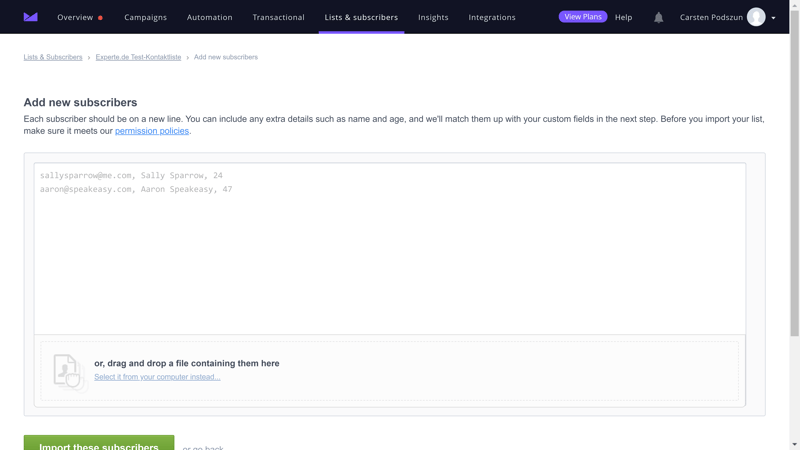Open the permission policies link
Screen dimensions: 800x450
pyautogui.click(x=152, y=131)
